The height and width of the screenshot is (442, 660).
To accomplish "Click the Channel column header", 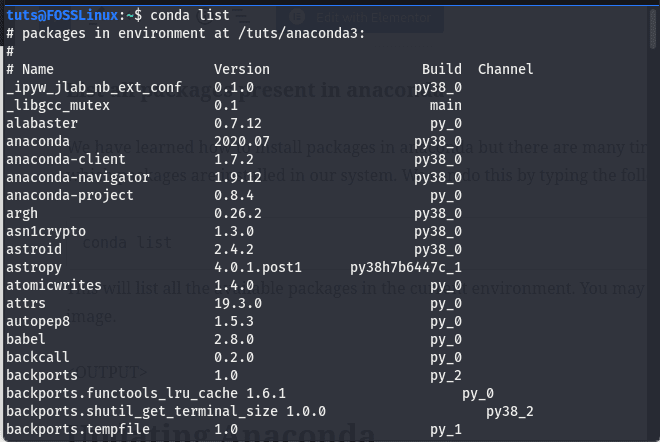I will pyautogui.click(x=506, y=69).
